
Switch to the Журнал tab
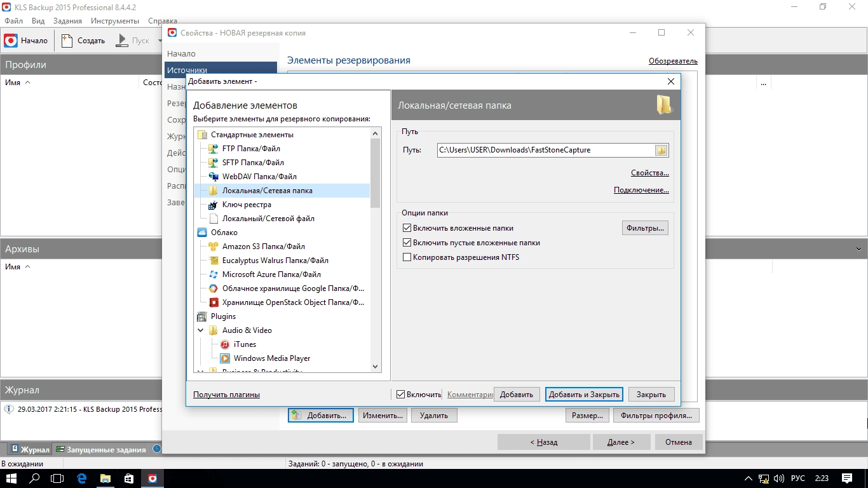[x=30, y=449]
